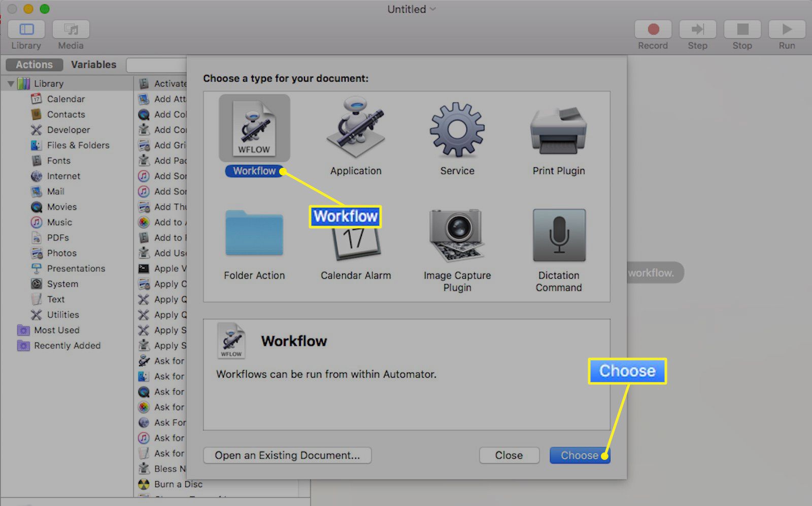Select Text in the library list
This screenshot has width=812, height=506.
coord(56,299)
